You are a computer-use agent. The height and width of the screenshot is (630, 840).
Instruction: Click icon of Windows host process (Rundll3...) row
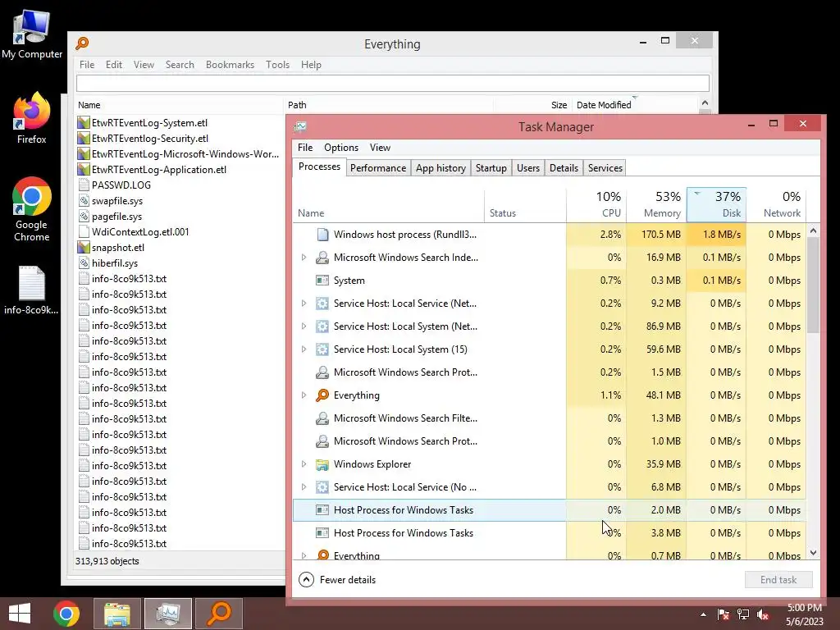[322, 235]
